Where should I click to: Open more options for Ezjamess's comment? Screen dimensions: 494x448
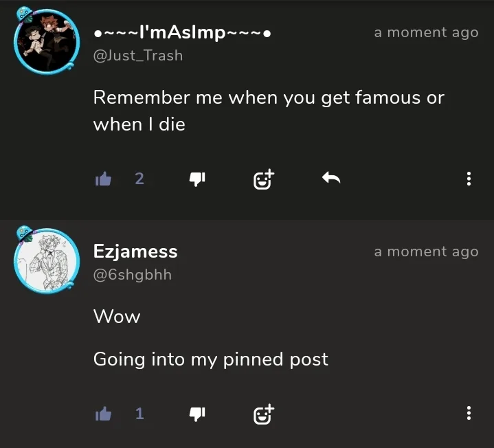tap(469, 414)
